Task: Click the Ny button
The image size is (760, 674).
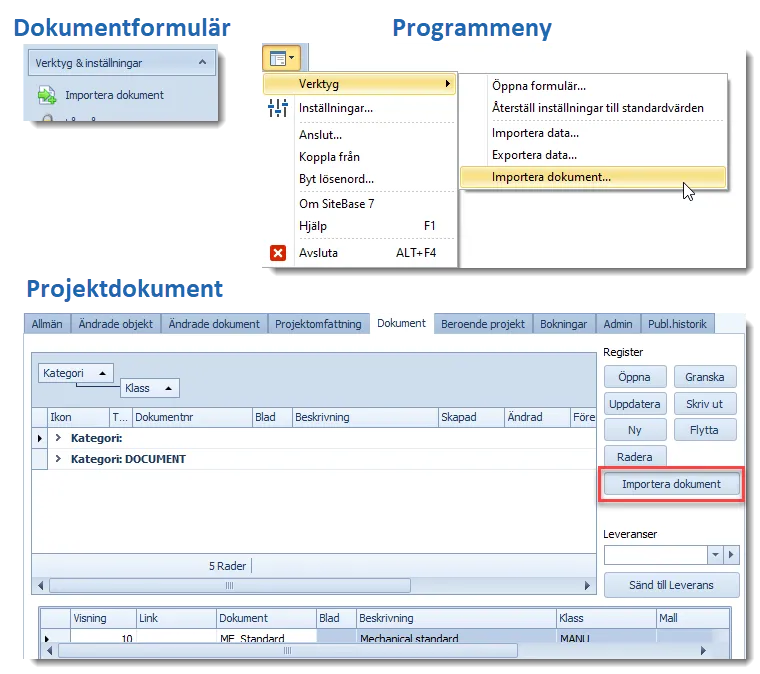Action: (635, 430)
